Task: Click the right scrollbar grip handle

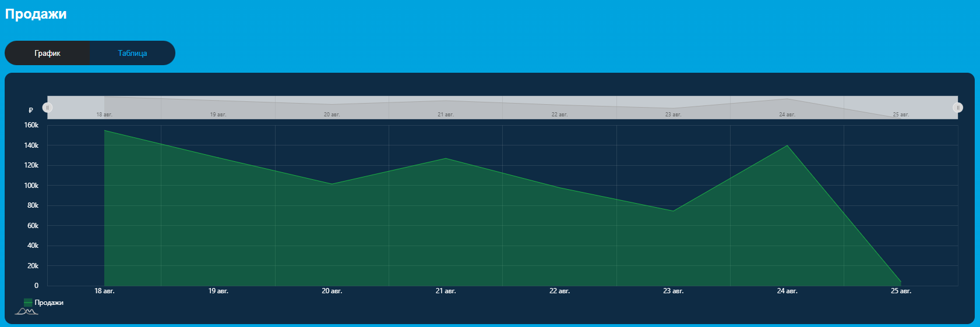Action: (x=958, y=108)
